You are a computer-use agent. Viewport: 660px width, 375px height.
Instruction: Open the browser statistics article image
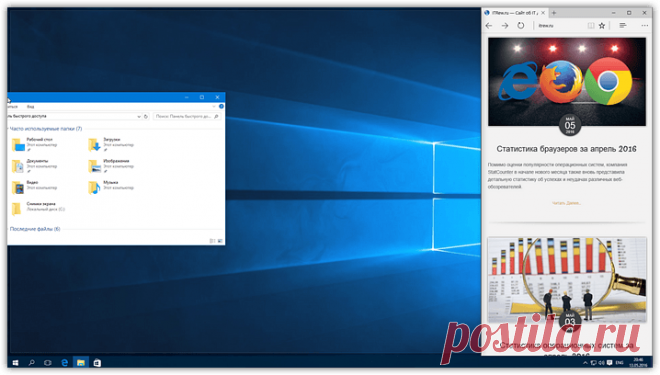567,82
